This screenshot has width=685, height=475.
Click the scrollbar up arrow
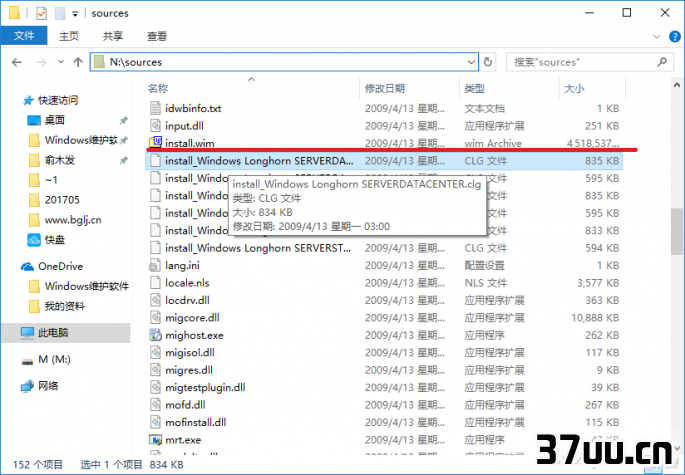[x=677, y=85]
